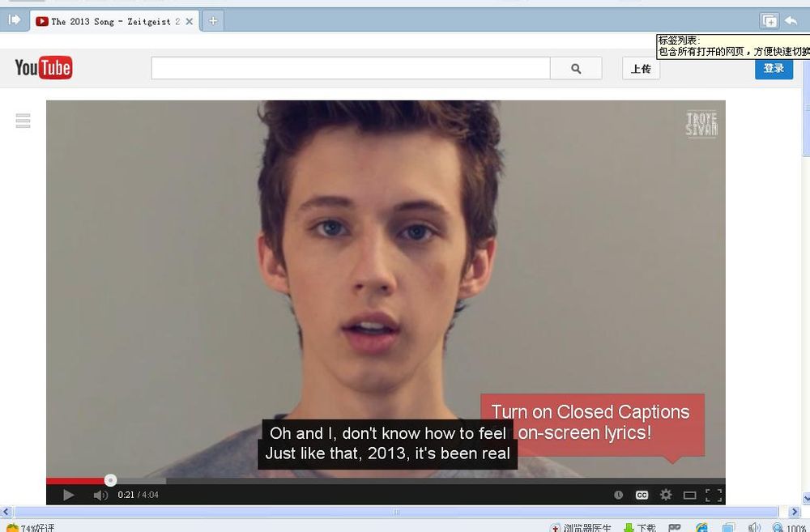This screenshot has height=532, width=810.
Task: Click the 0:21 / 4:04 time display
Action: 138,495
